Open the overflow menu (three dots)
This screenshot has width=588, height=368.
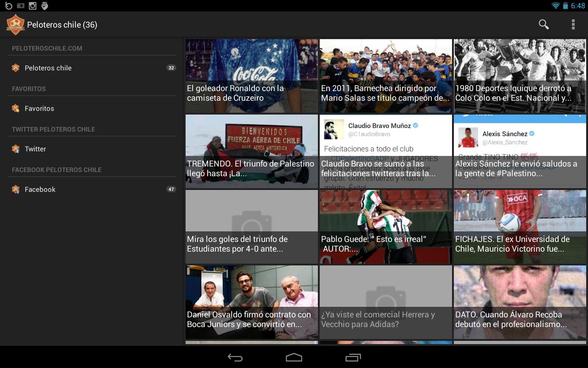pyautogui.click(x=573, y=24)
